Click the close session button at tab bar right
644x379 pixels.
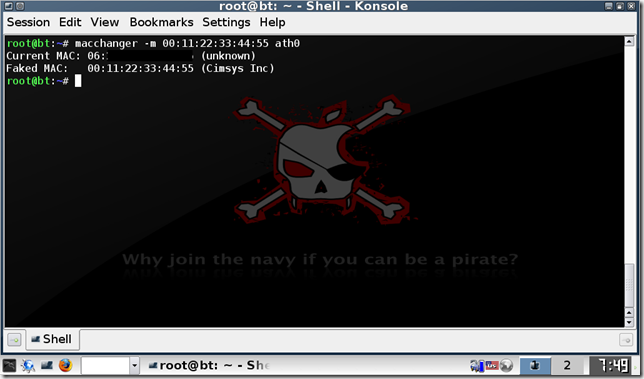pos(626,340)
